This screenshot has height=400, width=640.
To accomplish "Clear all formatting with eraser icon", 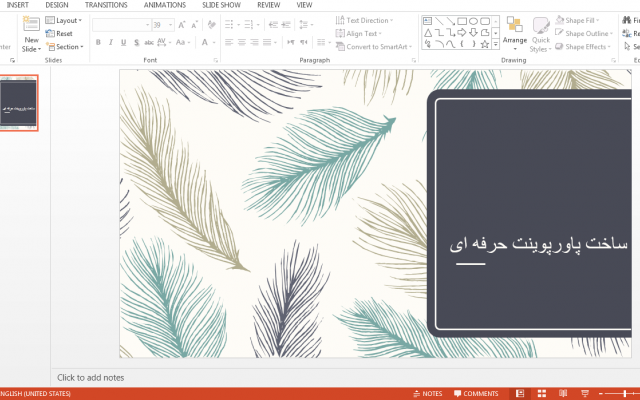I will point(211,25).
